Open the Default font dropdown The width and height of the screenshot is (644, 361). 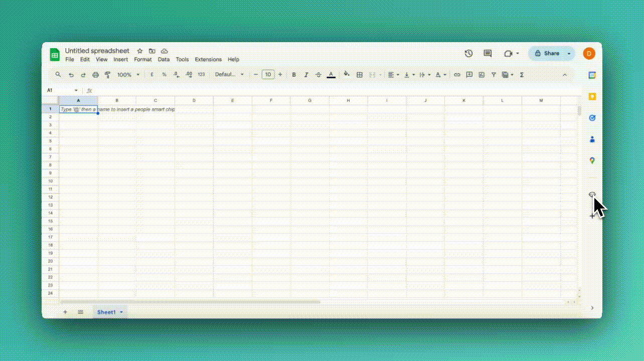[229, 75]
